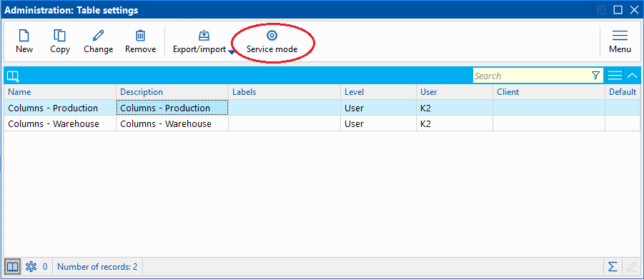Open Change to edit selected setting
This screenshot has height=279, width=644.
98,41
